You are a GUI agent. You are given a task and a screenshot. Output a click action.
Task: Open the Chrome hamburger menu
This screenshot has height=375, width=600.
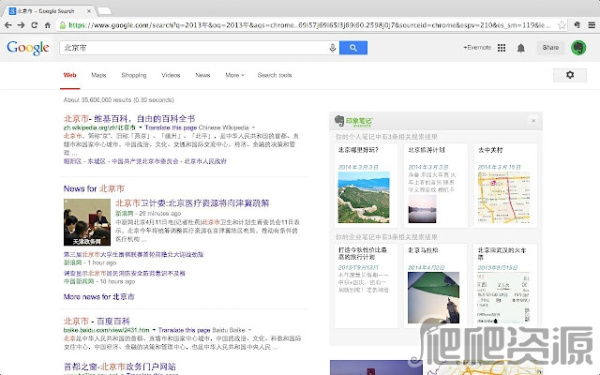(592, 25)
